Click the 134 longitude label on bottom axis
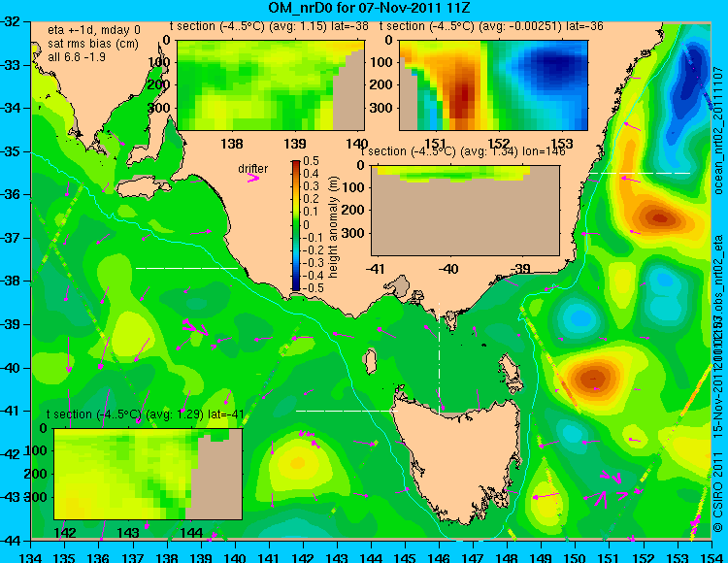This screenshot has width=728, height=563. point(31,557)
